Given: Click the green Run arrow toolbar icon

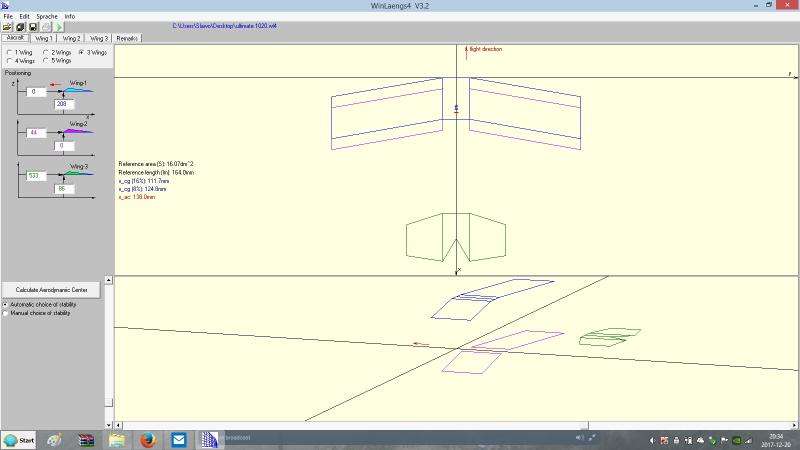Looking at the screenshot, I should point(59,27).
